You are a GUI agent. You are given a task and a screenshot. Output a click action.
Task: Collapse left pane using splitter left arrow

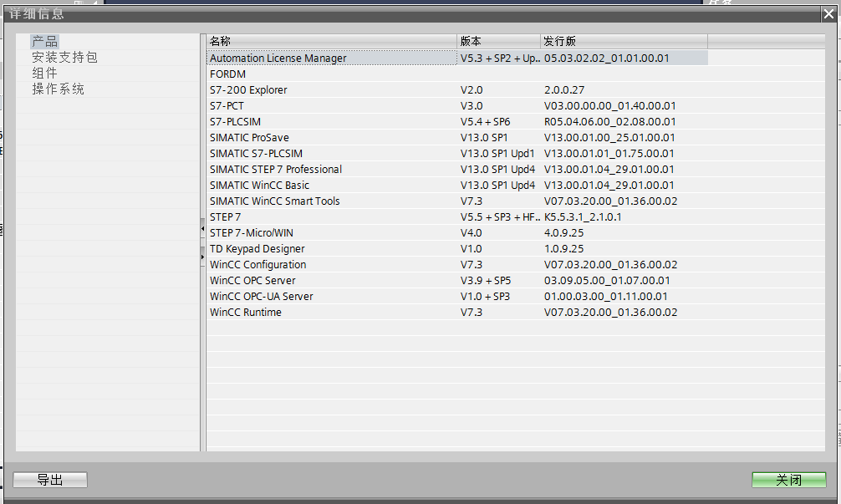point(203,228)
